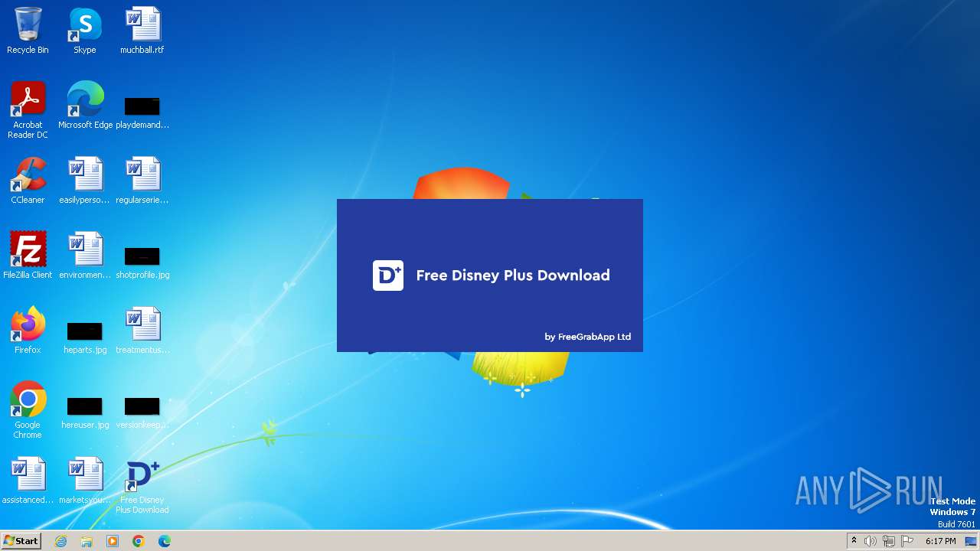Open the network tray icon
Viewport: 980px width, 551px height.
[889, 541]
